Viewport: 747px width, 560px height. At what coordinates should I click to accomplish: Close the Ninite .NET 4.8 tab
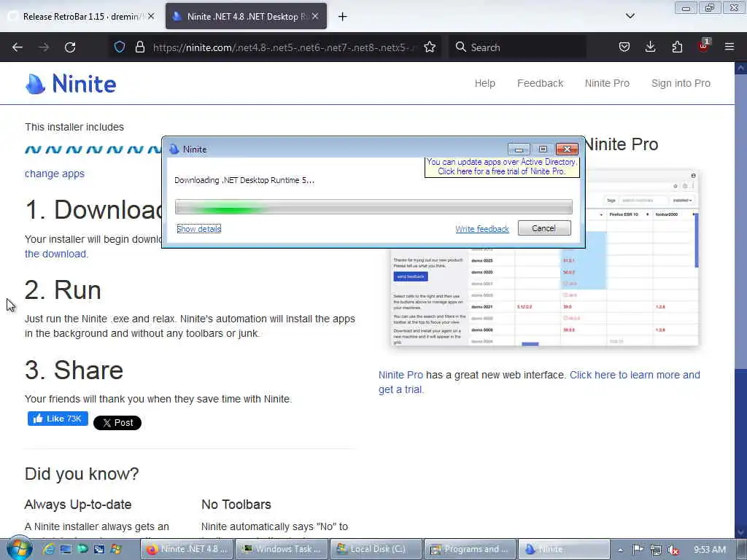pyautogui.click(x=315, y=16)
